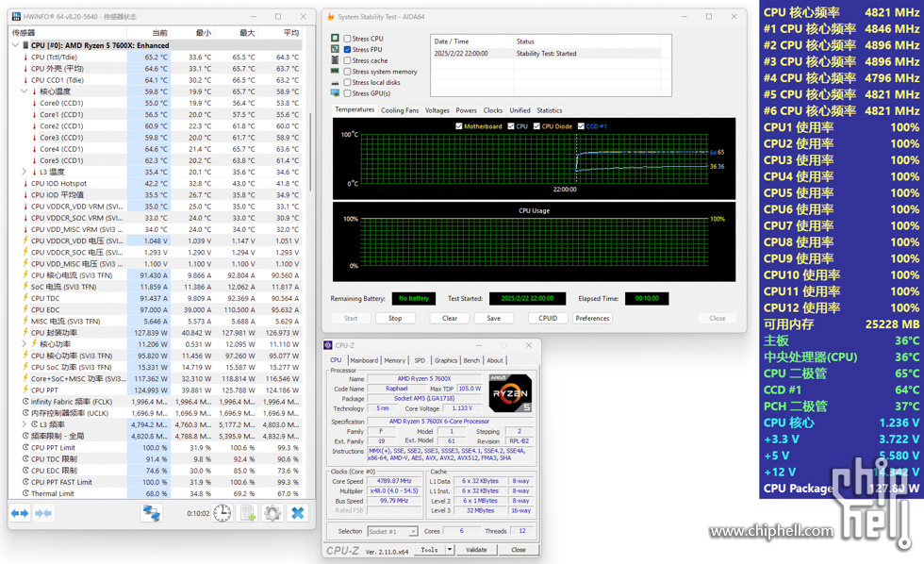Click the 当前 column header in HWiNFO
Viewport: 924px width, 564px height.
point(149,32)
